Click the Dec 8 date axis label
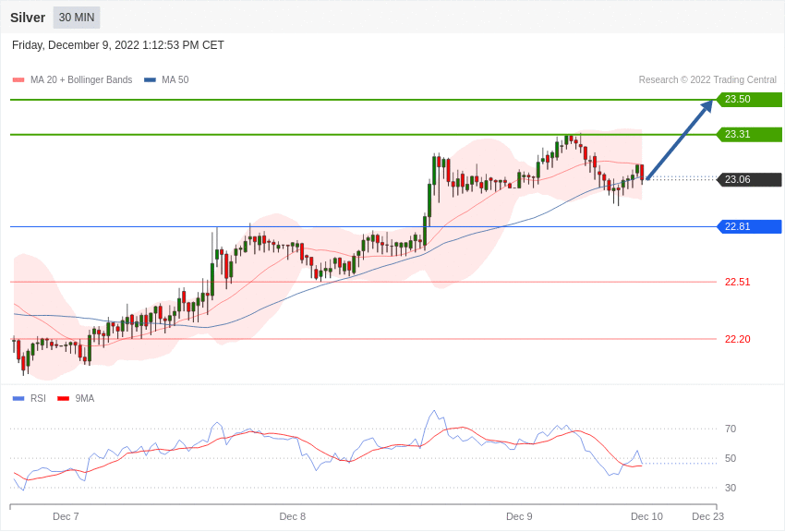The width and height of the screenshot is (785, 532). pyautogui.click(x=293, y=516)
